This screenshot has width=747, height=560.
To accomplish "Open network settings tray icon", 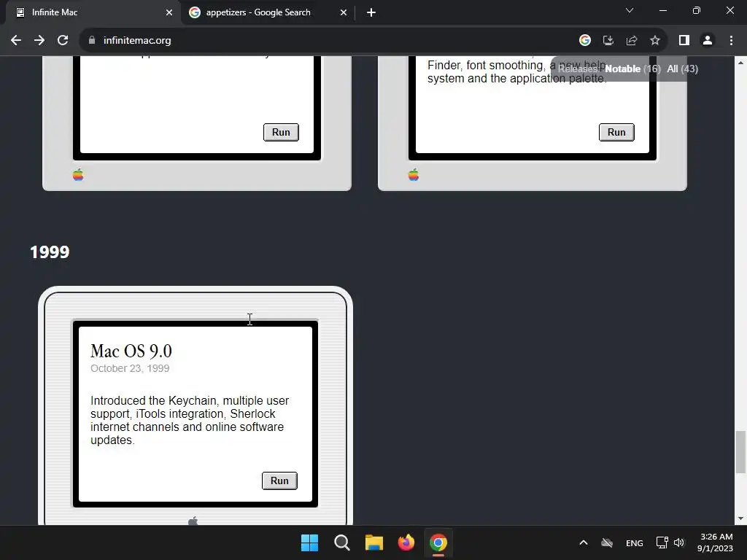I will 662,542.
